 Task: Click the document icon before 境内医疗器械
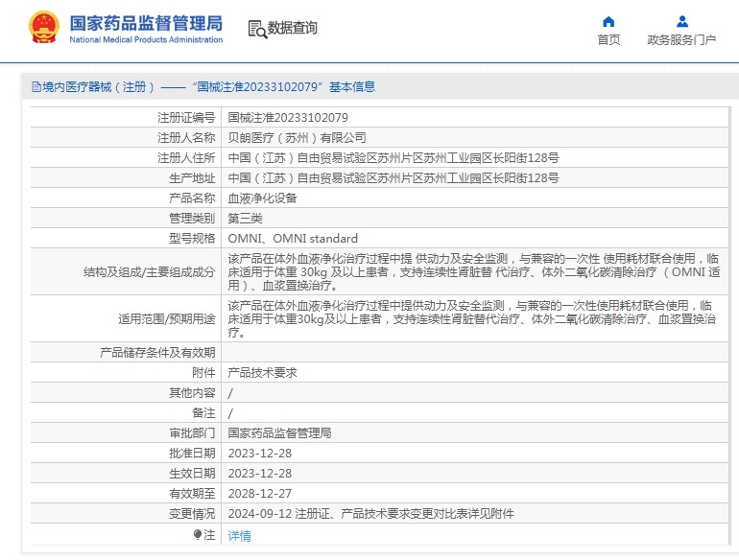pyautogui.click(x=36, y=87)
